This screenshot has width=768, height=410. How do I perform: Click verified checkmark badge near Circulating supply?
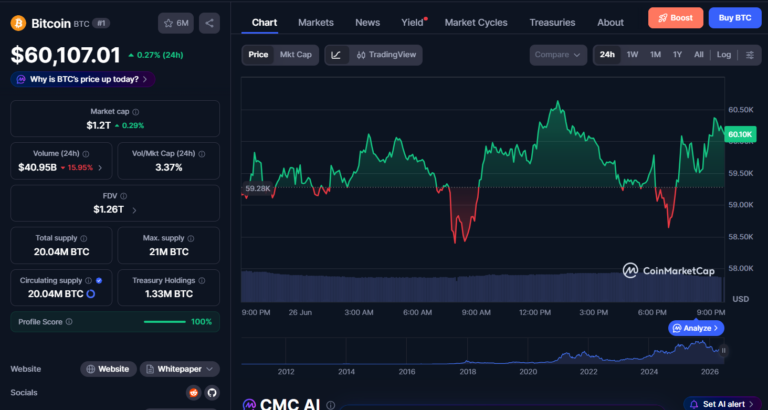coord(99,281)
